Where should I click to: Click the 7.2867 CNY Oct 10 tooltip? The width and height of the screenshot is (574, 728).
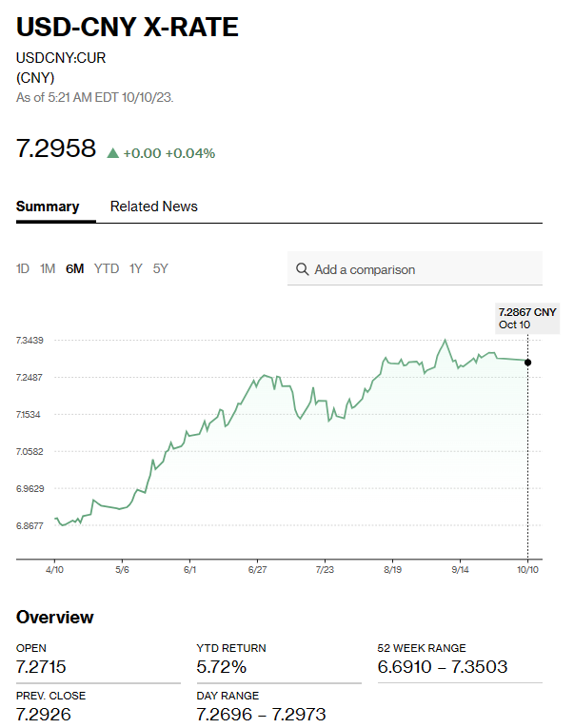pyautogui.click(x=527, y=318)
